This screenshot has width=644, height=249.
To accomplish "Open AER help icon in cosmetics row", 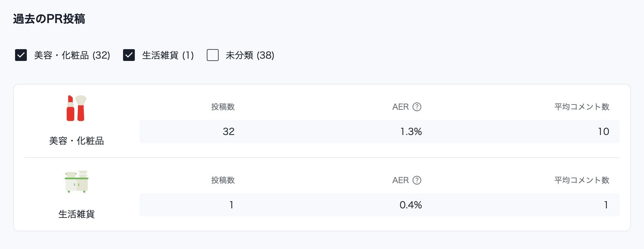I will 417,107.
